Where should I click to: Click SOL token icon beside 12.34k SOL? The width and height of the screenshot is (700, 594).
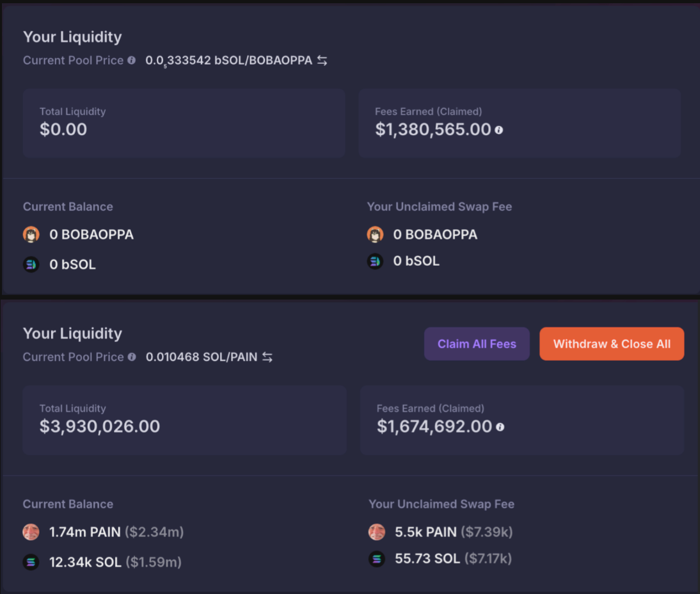[x=31, y=562]
